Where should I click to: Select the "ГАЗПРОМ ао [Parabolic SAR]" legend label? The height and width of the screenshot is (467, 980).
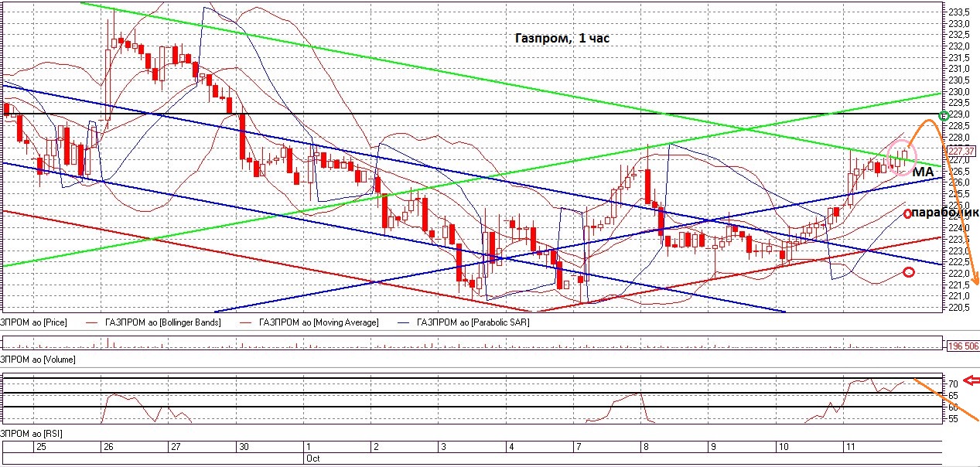473,322
